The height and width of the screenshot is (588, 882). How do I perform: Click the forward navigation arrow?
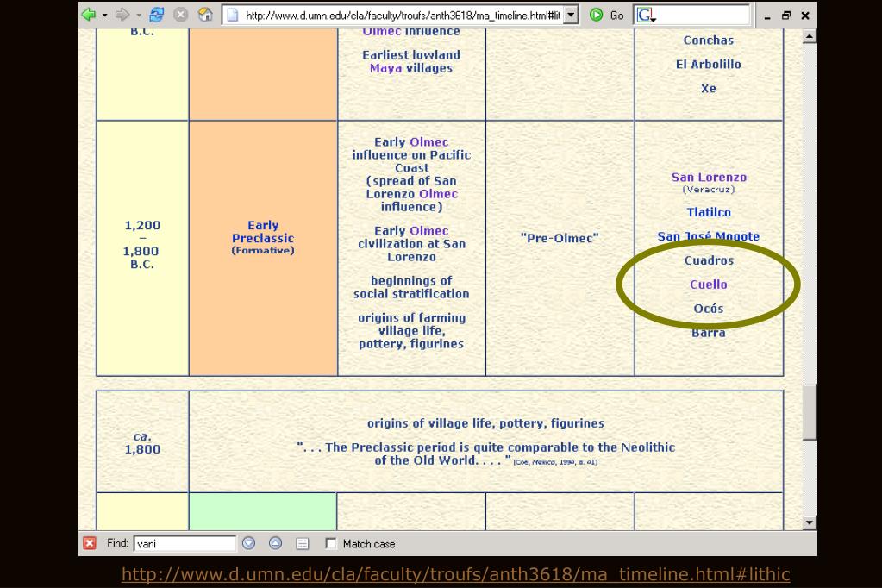click(122, 15)
